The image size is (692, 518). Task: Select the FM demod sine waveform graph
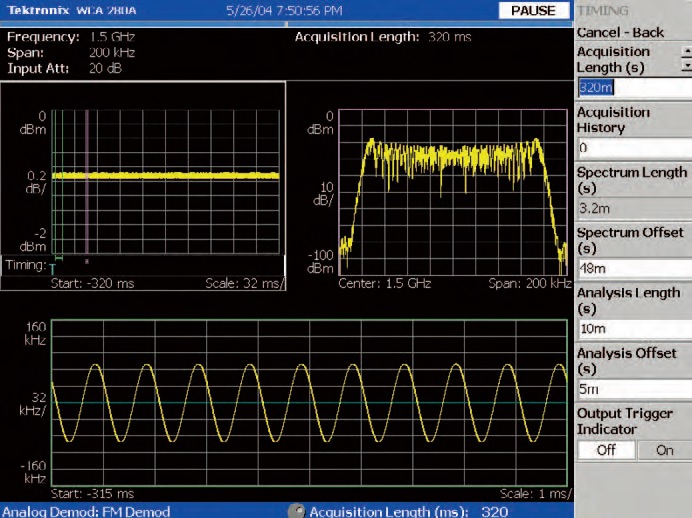(x=308, y=403)
